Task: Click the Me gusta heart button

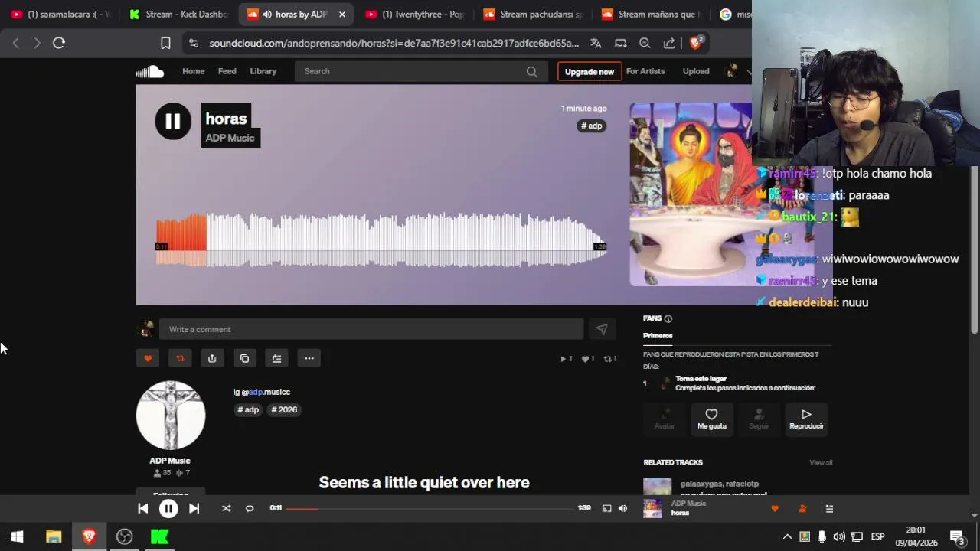Action: click(711, 419)
